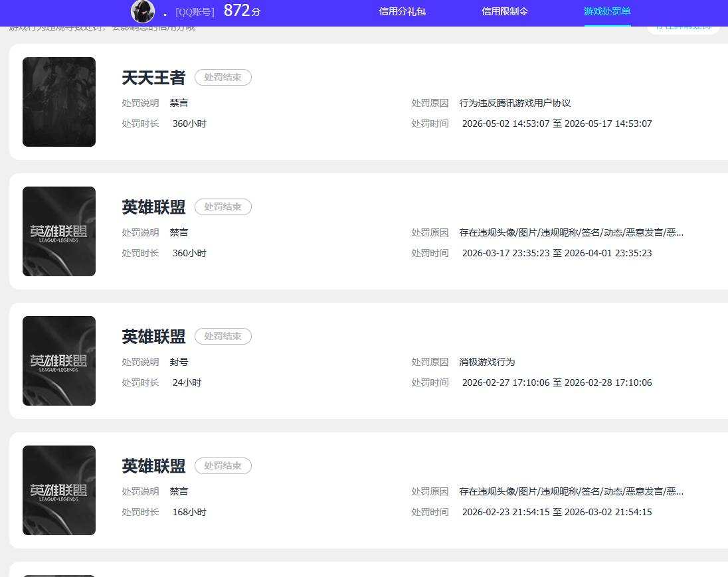728x577 pixels.
Task: Click time range 2026-02-23 21:54:15 至 2026-03-02
Action: click(x=557, y=513)
